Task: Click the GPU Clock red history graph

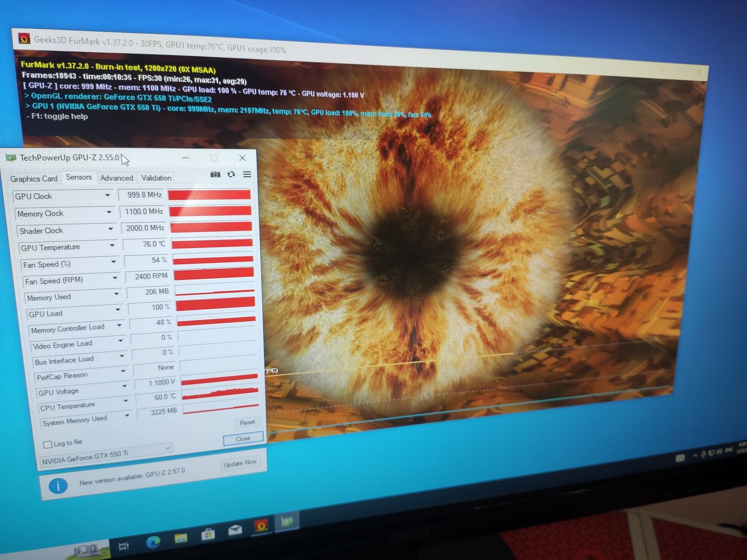Action: pos(210,195)
